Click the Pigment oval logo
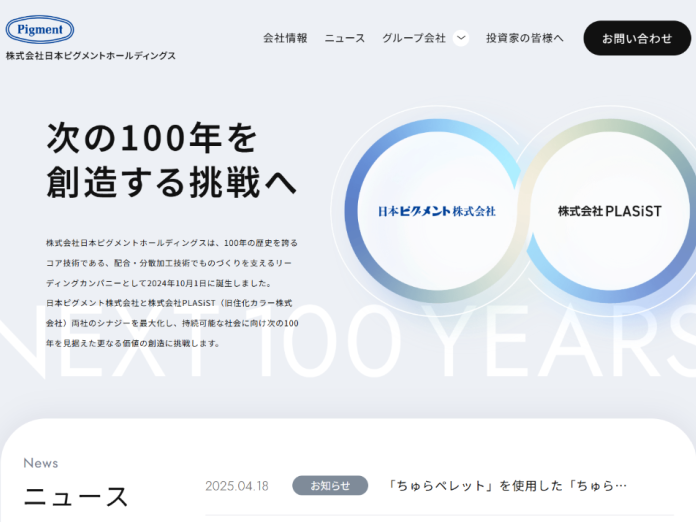The width and height of the screenshot is (696, 522). tap(40, 29)
